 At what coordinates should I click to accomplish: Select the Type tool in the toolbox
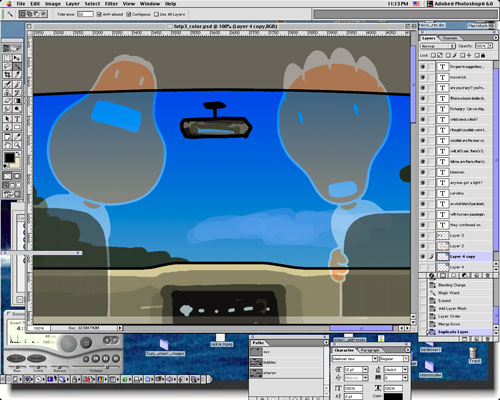[x=17, y=118]
